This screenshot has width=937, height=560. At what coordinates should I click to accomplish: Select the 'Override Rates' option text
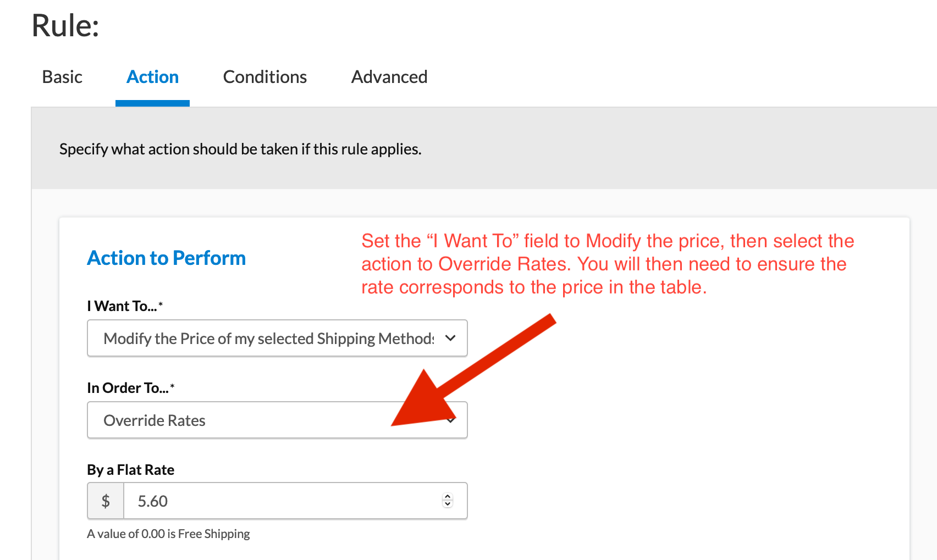[x=155, y=420]
